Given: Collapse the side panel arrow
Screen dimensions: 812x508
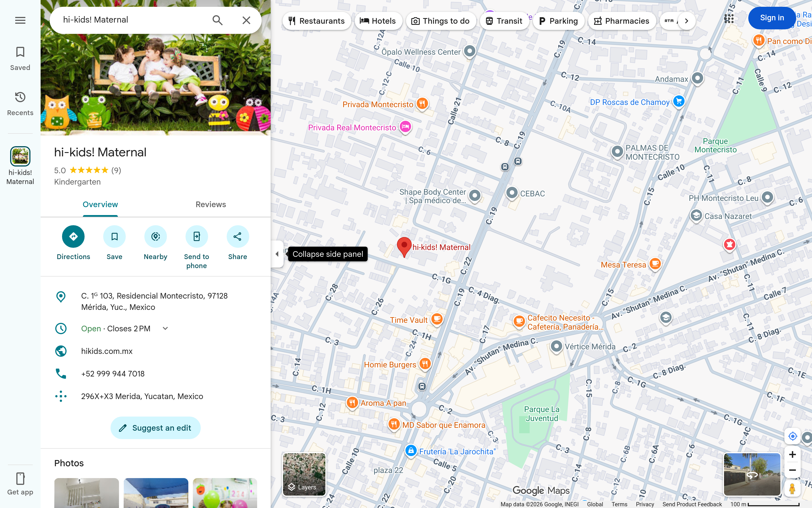Looking at the screenshot, I should coord(277,254).
